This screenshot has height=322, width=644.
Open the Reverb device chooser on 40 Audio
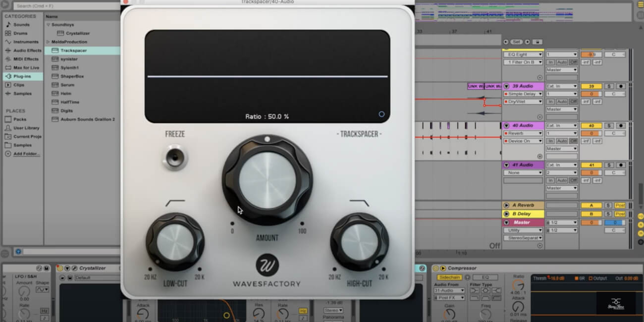pos(523,133)
